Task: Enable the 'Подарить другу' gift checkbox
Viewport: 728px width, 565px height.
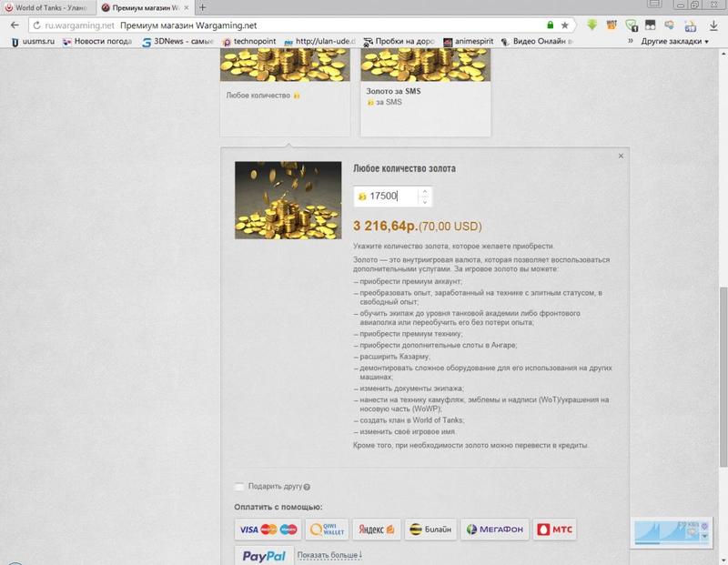Action: coord(239,487)
